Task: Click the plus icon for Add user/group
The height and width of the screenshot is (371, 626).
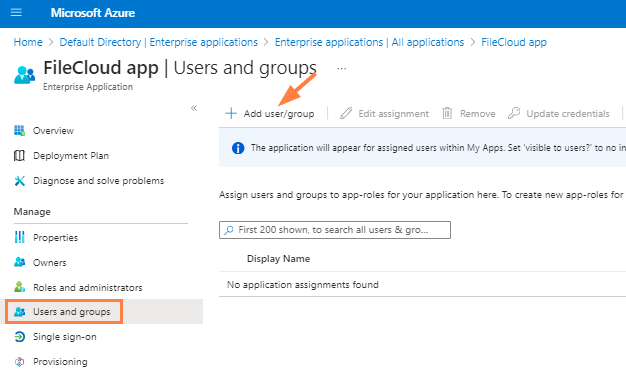Action: click(x=231, y=113)
